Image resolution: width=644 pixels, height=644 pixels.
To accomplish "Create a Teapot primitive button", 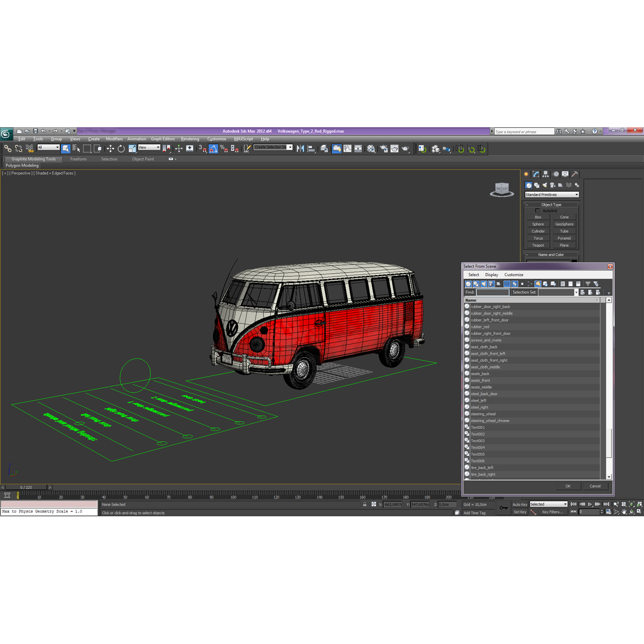I will click(538, 245).
